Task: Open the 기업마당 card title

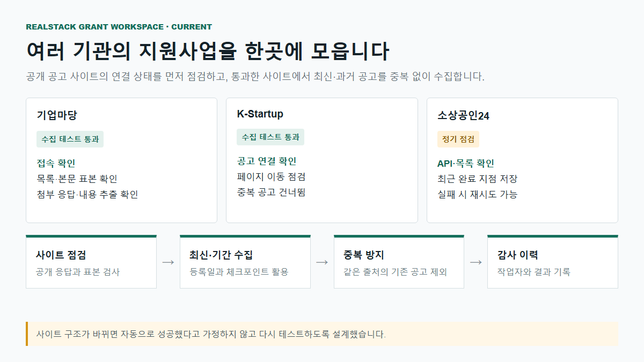Action: pyautogui.click(x=57, y=115)
